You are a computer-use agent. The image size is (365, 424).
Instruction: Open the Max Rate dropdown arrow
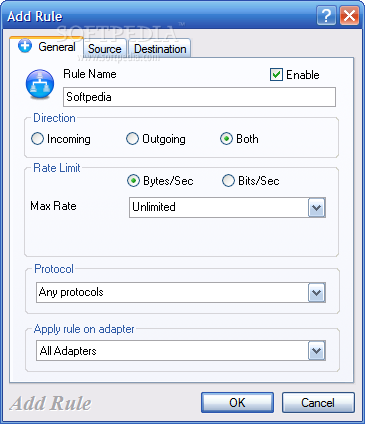316,207
